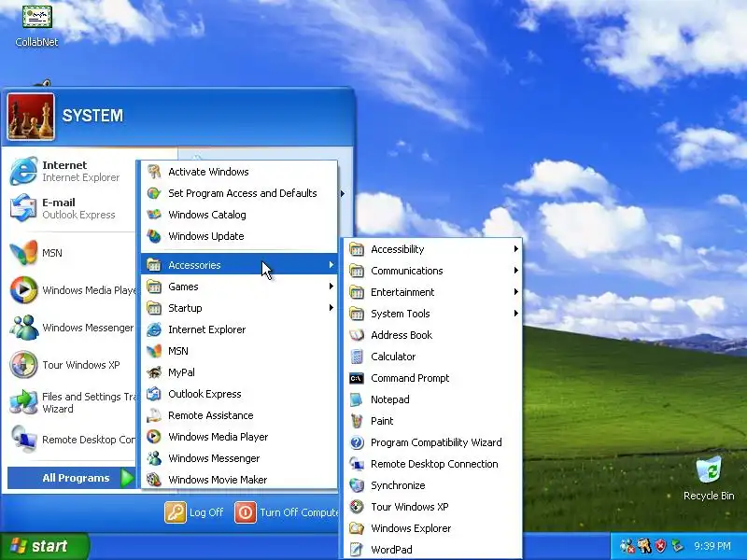Expand the Accessories submenu arrow

(331, 265)
